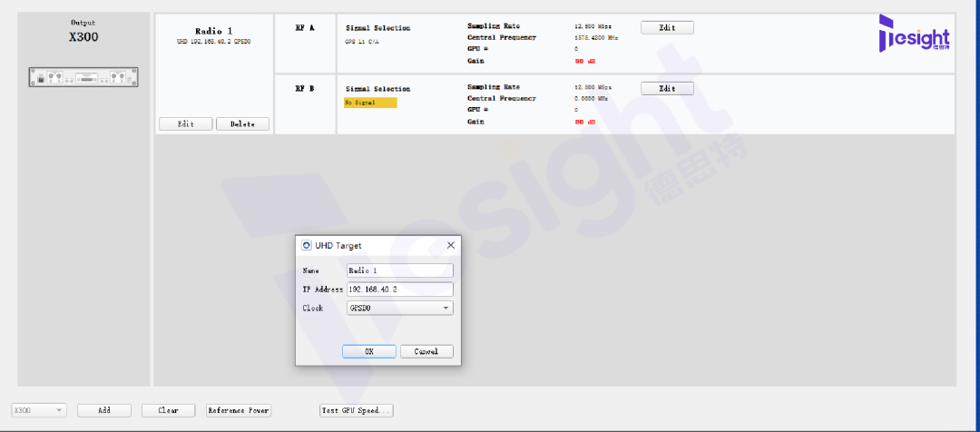Viewport: 980px width, 432px height.
Task: Click the GPS L1 C/A signal selection
Action: (x=362, y=41)
